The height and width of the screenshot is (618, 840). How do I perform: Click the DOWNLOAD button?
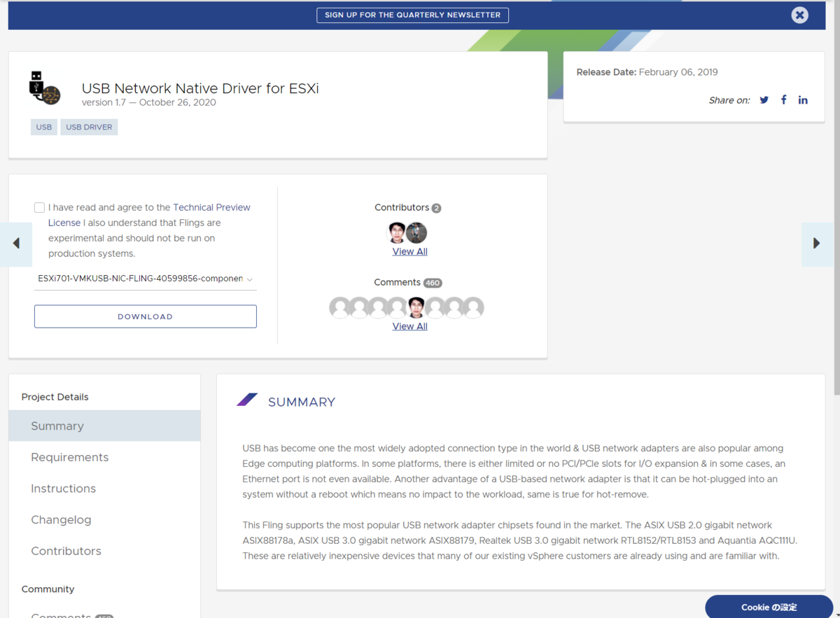coord(146,316)
